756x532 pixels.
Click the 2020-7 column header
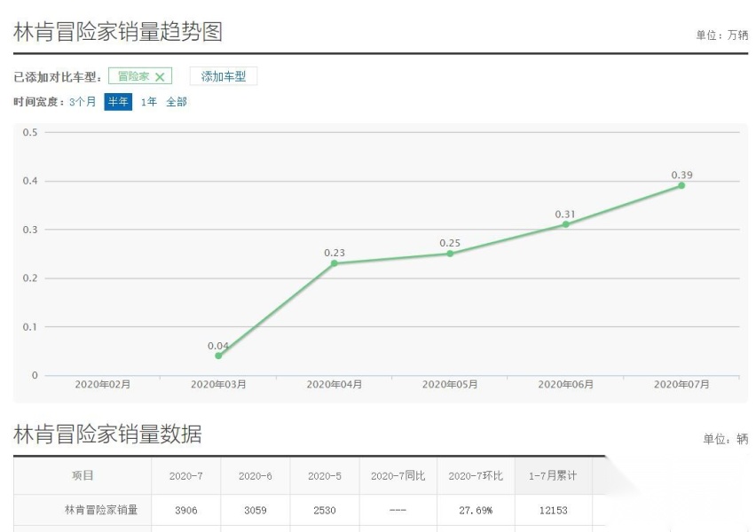tap(186, 476)
